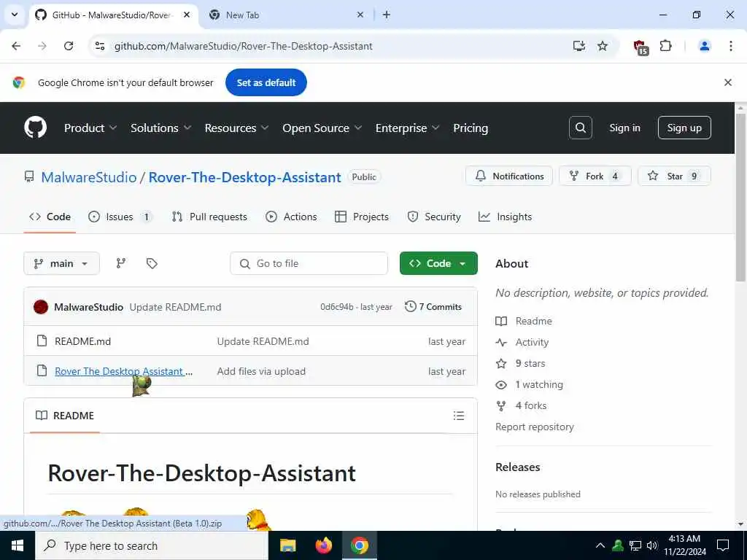Screen dimensions: 747x560
Task: Expand the Solutions menu
Action: 161,128
